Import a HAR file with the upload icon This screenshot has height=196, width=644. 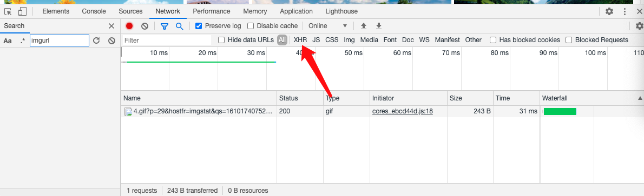coord(364,26)
